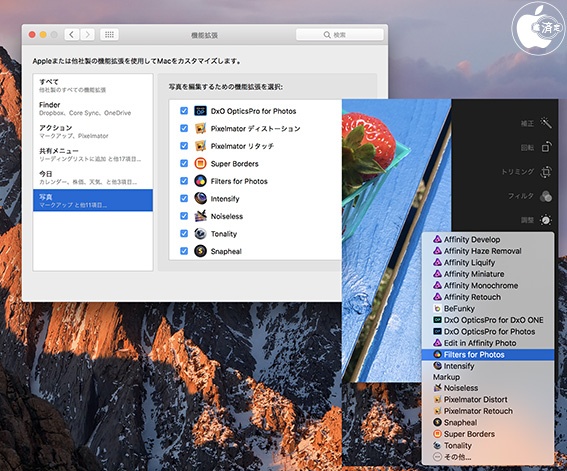
Task: Choose Affinity Haze Removal from menu
Action: 488,251
